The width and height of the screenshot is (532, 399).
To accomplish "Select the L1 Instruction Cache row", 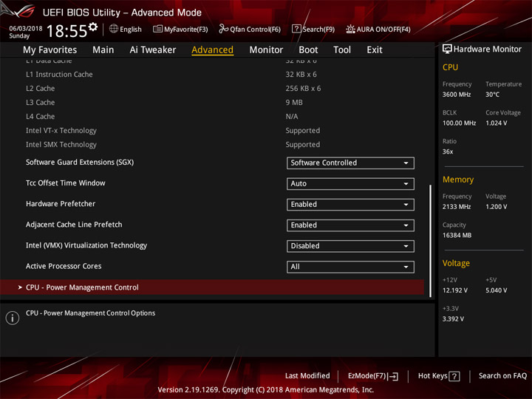I will pos(212,75).
